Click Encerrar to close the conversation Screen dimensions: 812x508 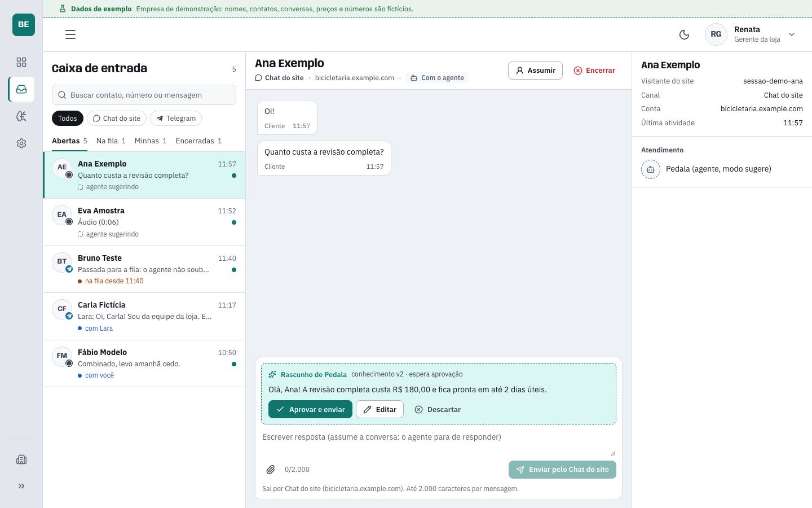(x=594, y=71)
